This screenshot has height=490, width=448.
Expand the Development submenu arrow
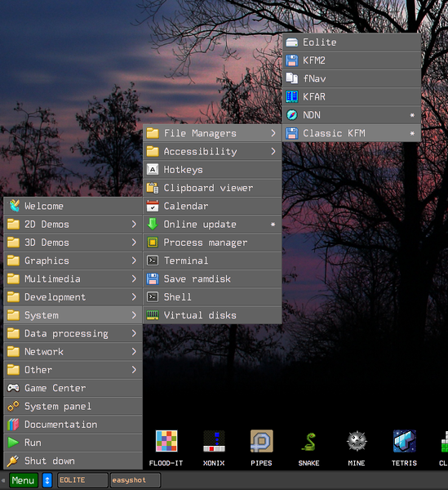(x=134, y=297)
